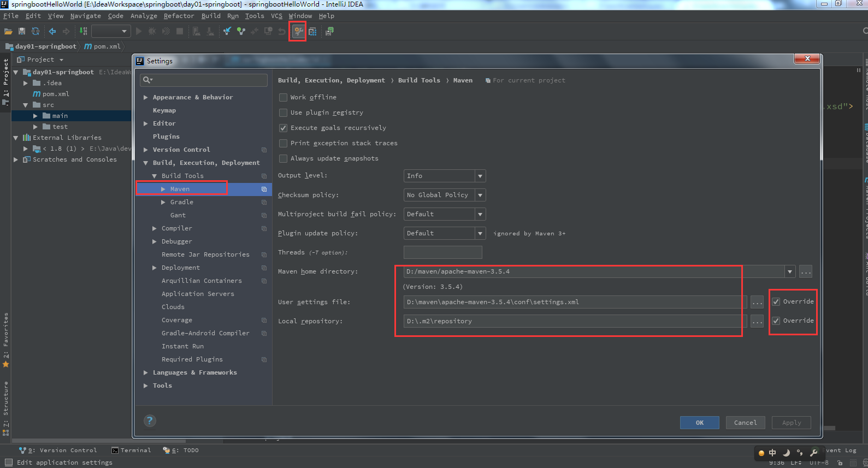Click the Local repository path field
868x468 pixels.
pos(575,321)
